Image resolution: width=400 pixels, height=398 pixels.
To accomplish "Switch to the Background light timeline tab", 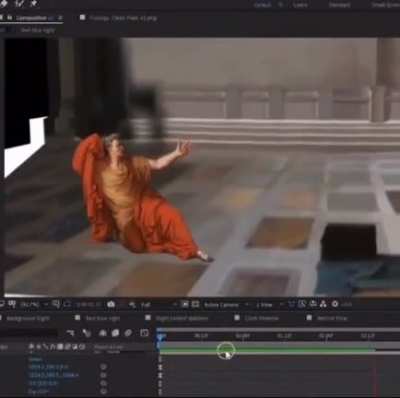I will click(x=28, y=318).
